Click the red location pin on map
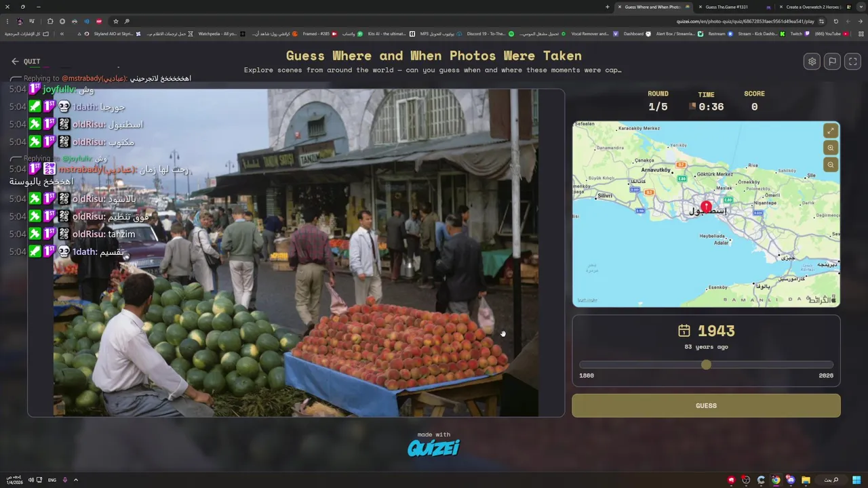 tap(706, 206)
